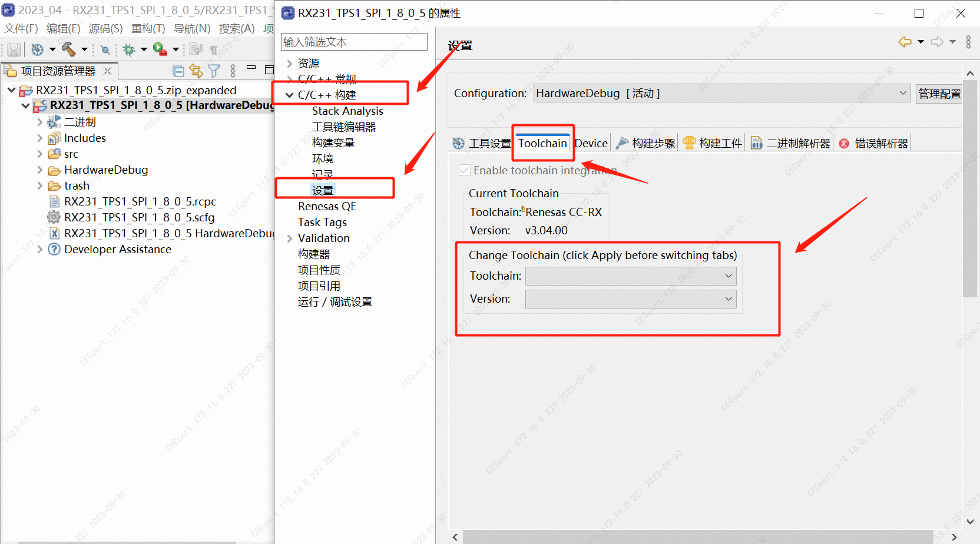Select Renesas QE tree item
This screenshot has height=544, width=980.
(327, 206)
